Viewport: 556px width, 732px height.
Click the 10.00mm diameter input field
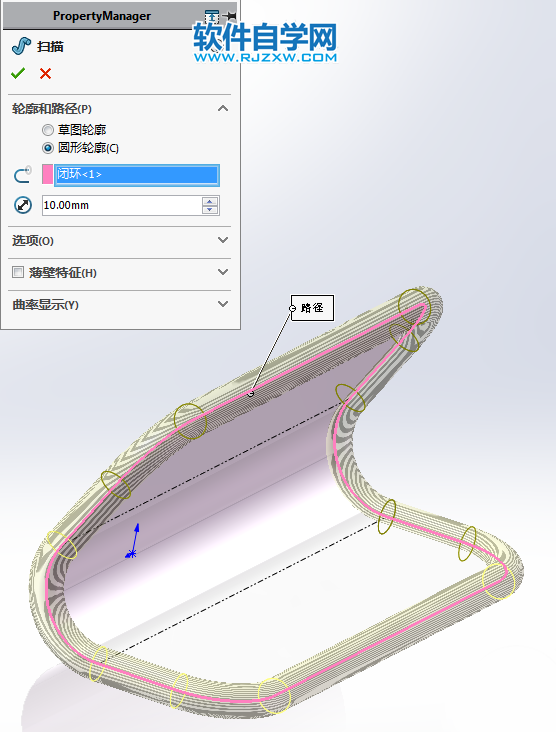coord(122,205)
